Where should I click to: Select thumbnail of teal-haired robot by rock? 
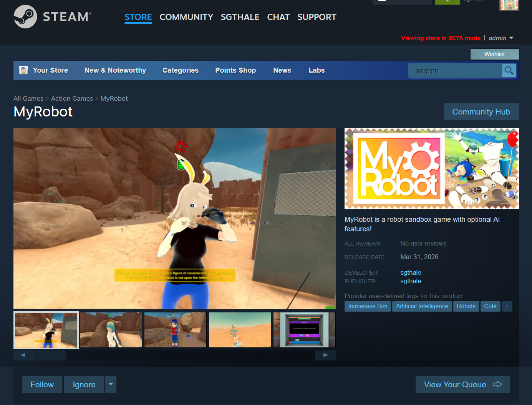[x=111, y=330]
